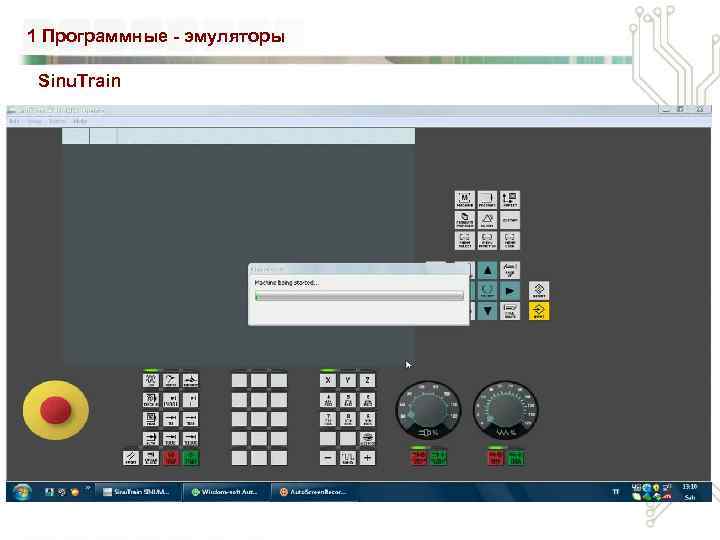Click the axis 5 key below Y
Viewport: 720px width, 540px height.
(x=348, y=400)
